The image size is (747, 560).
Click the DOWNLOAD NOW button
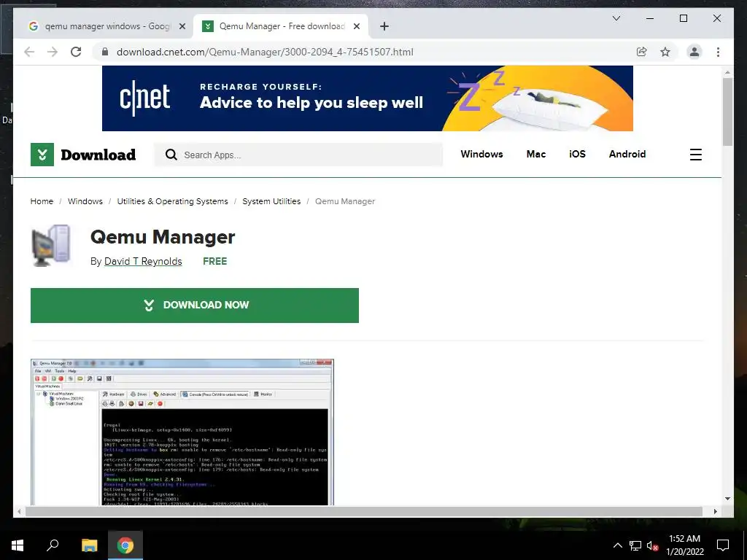pyautogui.click(x=194, y=306)
